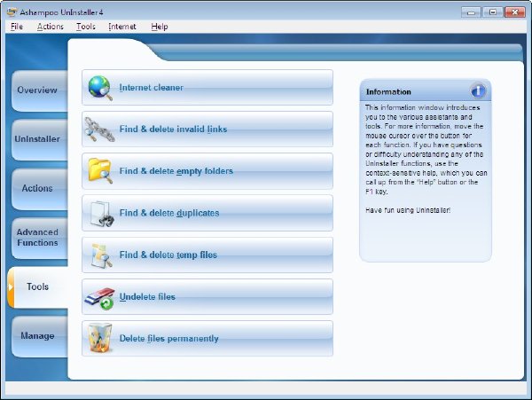Start Find & delete duplicates

[x=207, y=213]
